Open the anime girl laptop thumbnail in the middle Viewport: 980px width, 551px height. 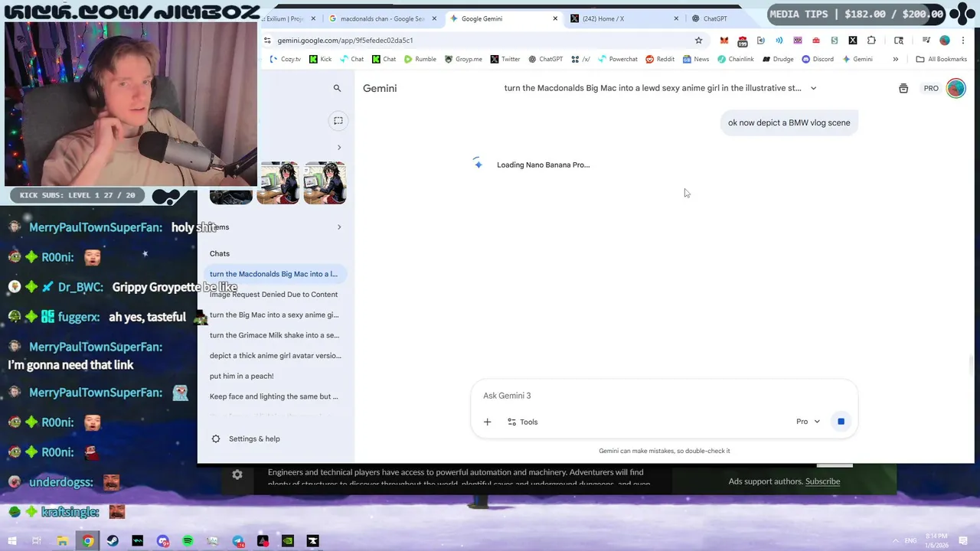coord(278,183)
